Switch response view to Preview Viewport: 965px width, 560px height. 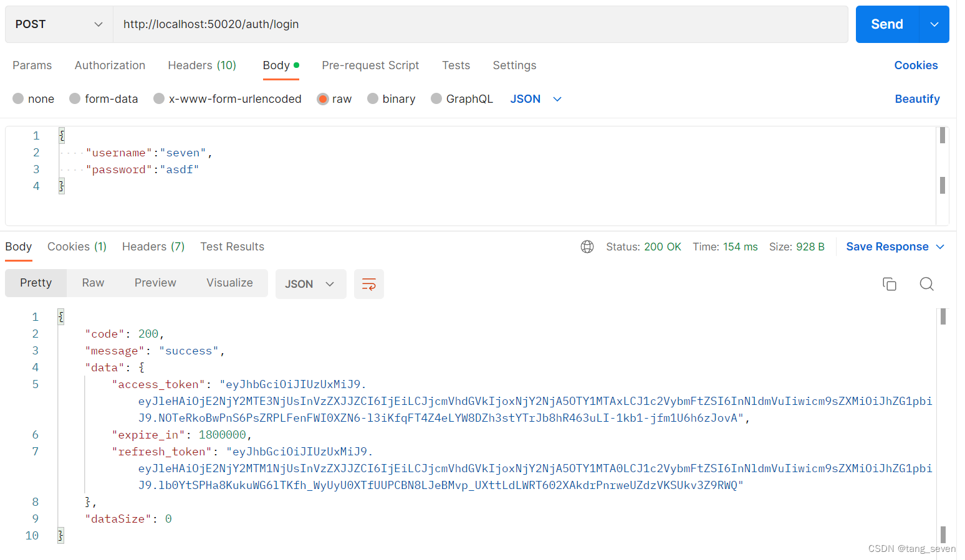(155, 282)
